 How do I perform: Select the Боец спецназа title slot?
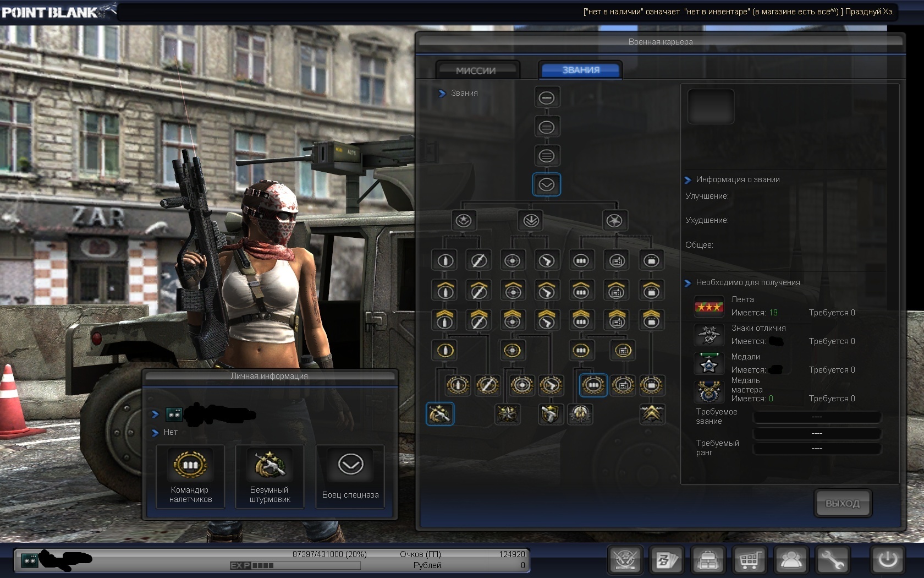tap(350, 477)
